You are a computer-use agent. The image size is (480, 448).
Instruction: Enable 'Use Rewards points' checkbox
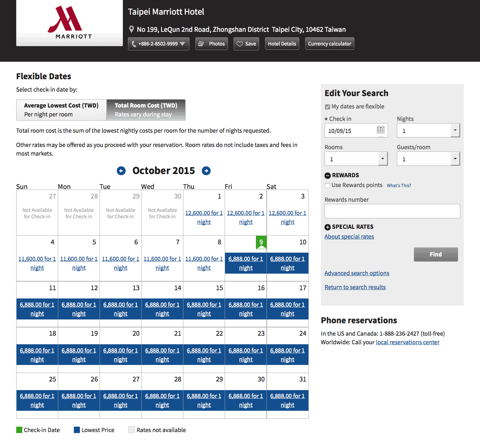[327, 185]
